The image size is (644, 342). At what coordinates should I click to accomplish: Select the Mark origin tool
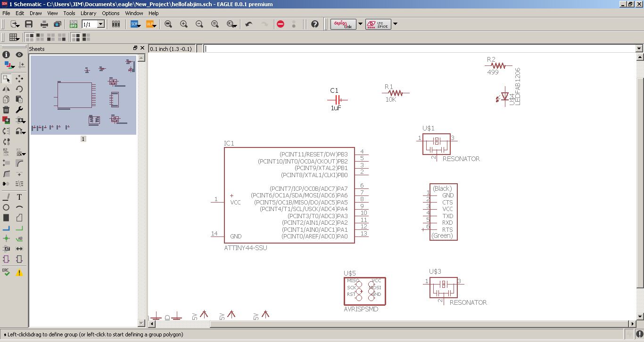(21, 65)
